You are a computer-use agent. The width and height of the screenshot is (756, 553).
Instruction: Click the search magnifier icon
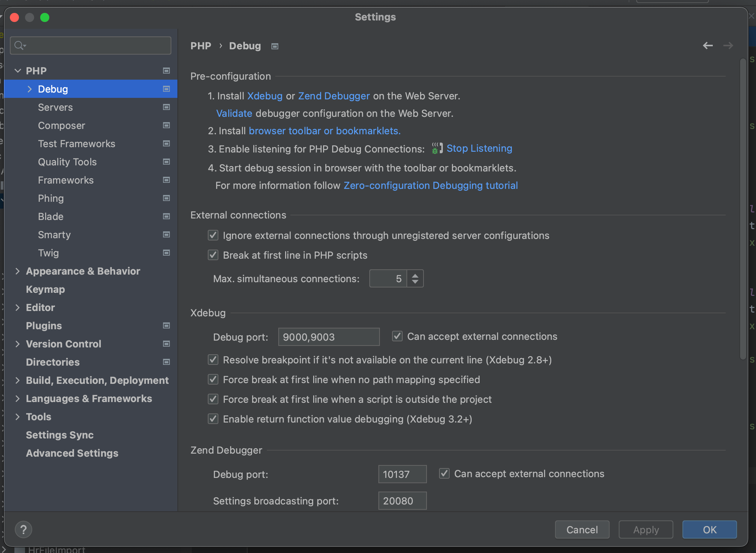coord(19,46)
